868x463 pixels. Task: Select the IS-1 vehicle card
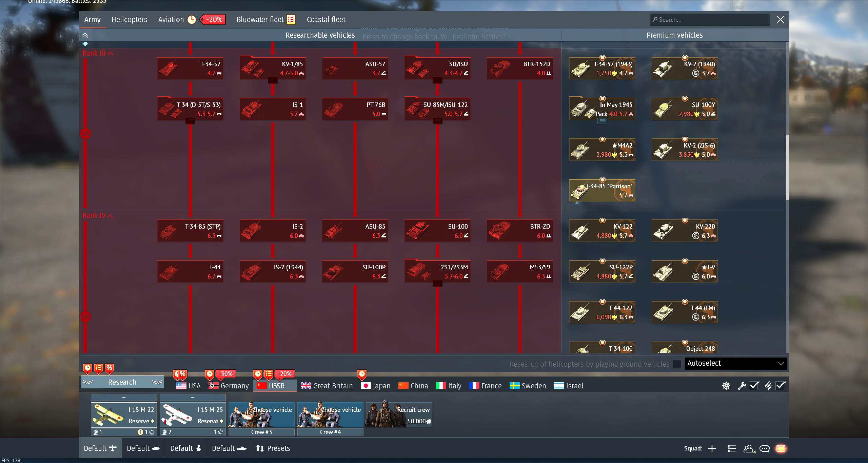click(x=273, y=109)
